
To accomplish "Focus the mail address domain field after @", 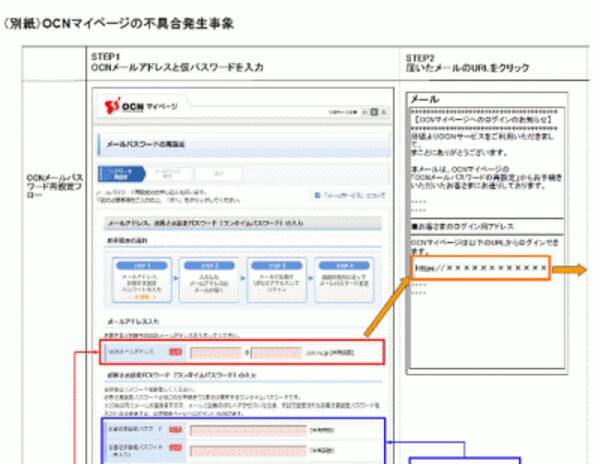I will pyautogui.click(x=276, y=353).
